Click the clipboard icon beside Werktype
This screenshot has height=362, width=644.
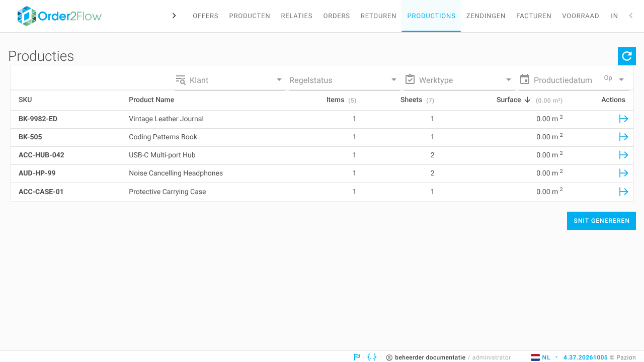point(410,79)
